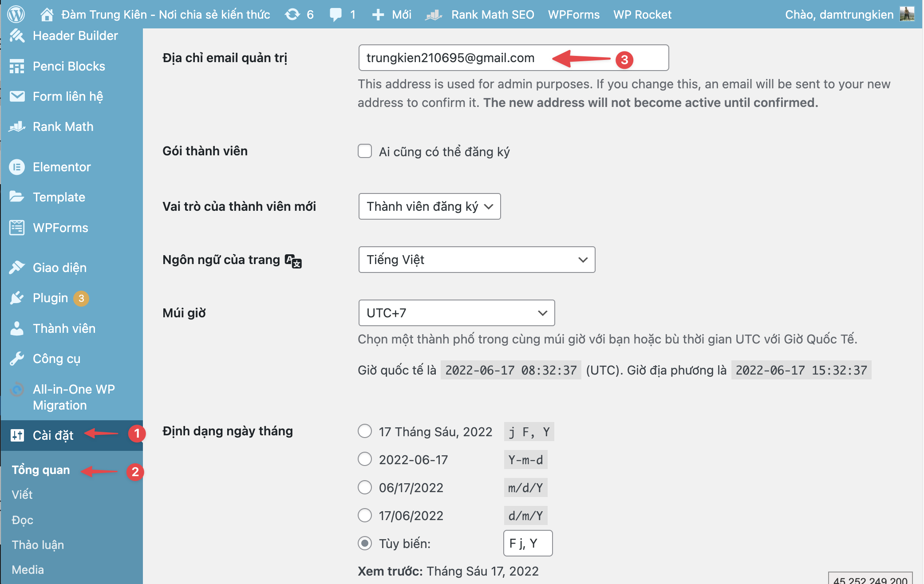Click the Penci Blocks grid icon

[x=17, y=66]
